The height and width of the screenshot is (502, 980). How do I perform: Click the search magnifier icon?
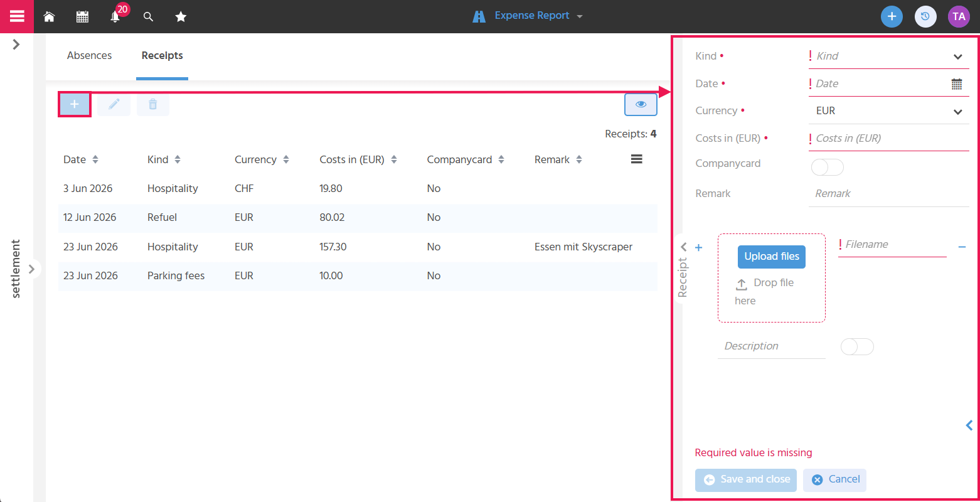[148, 17]
